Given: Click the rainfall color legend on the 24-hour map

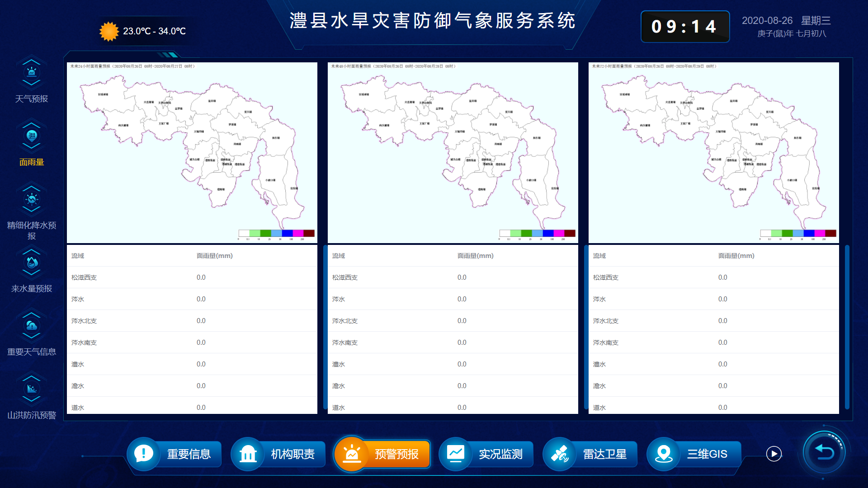Looking at the screenshot, I should [276, 233].
